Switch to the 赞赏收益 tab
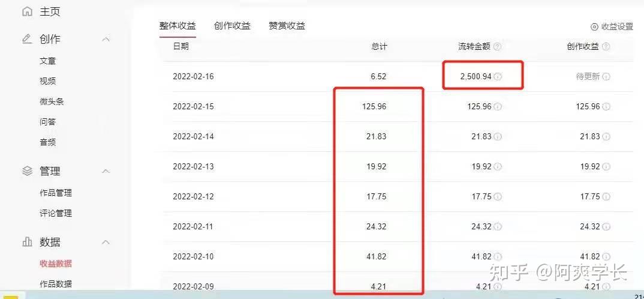Image resolution: width=644 pixels, height=299 pixels. click(287, 26)
